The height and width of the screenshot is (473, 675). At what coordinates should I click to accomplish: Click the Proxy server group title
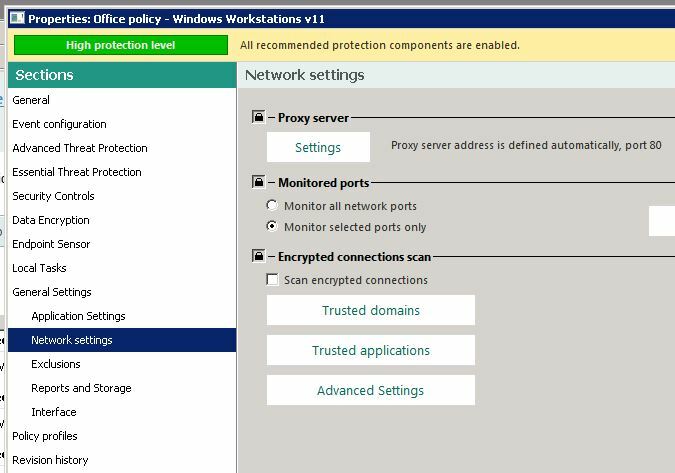[x=313, y=117]
